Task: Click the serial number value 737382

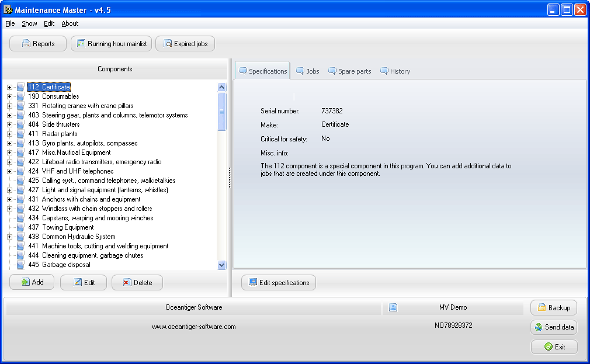Action: [332, 111]
